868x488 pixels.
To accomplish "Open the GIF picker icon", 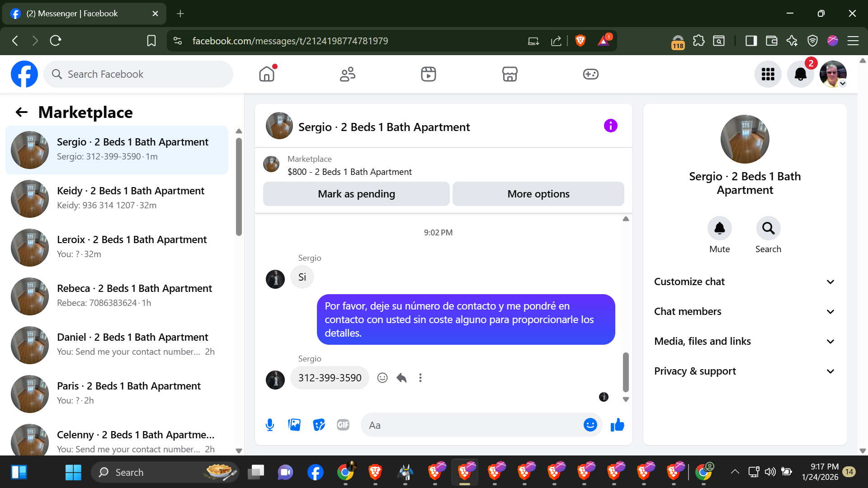I will pyautogui.click(x=343, y=425).
